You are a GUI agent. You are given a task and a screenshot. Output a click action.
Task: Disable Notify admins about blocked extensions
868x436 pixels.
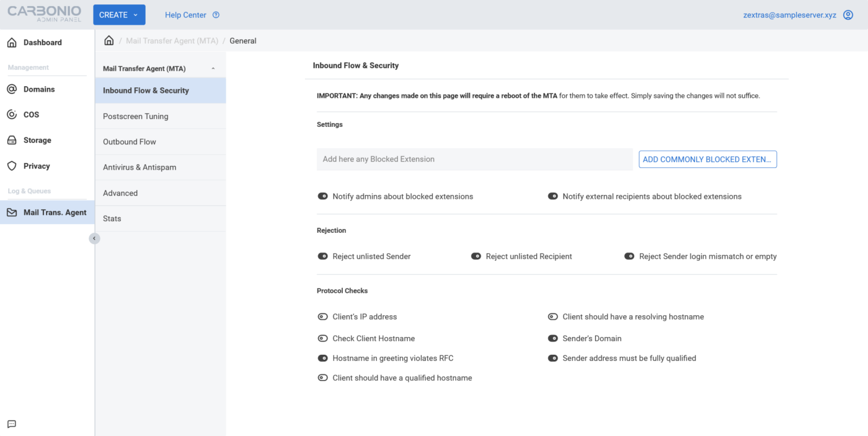(322, 196)
